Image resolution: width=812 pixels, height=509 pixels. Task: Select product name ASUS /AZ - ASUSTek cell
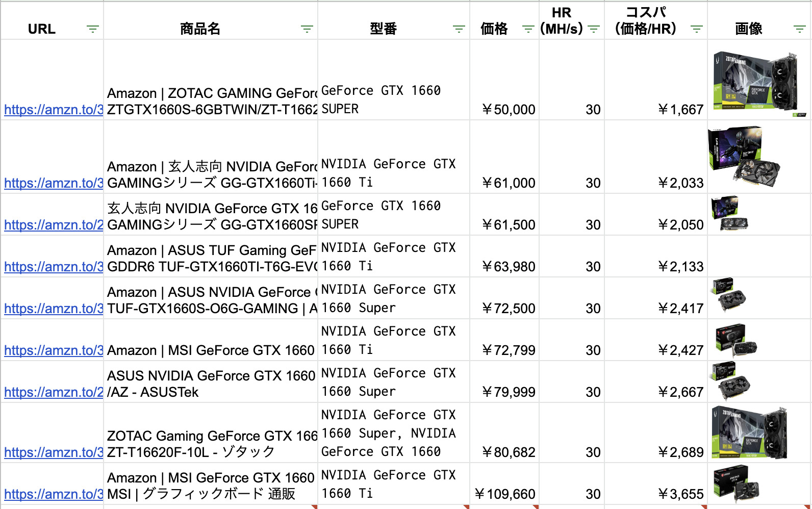(x=211, y=382)
